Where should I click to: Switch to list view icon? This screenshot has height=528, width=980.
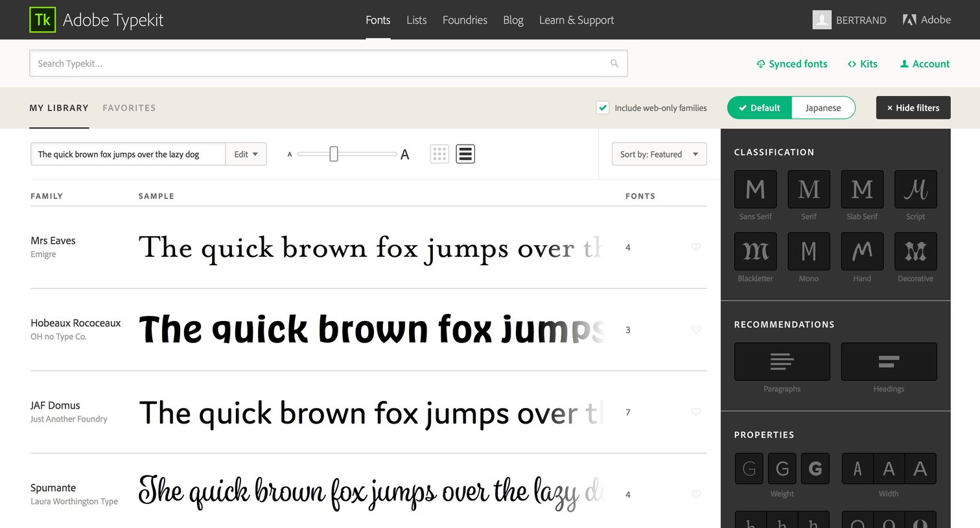[465, 154]
